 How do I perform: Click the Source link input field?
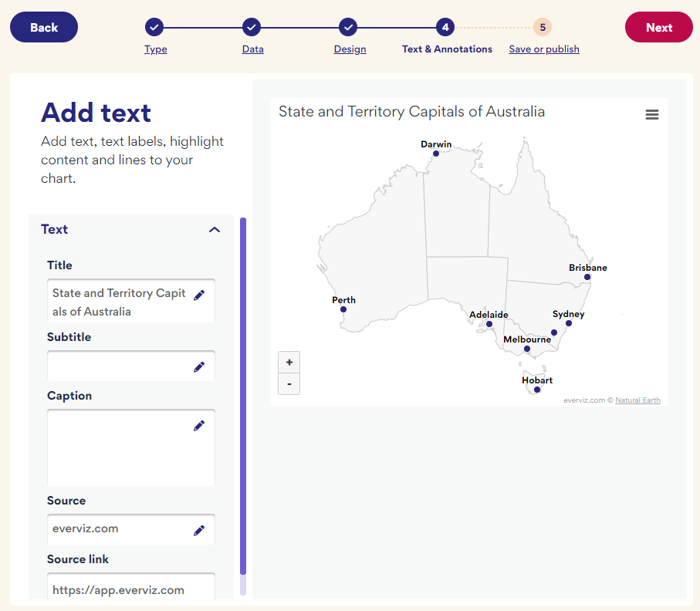[130, 589]
